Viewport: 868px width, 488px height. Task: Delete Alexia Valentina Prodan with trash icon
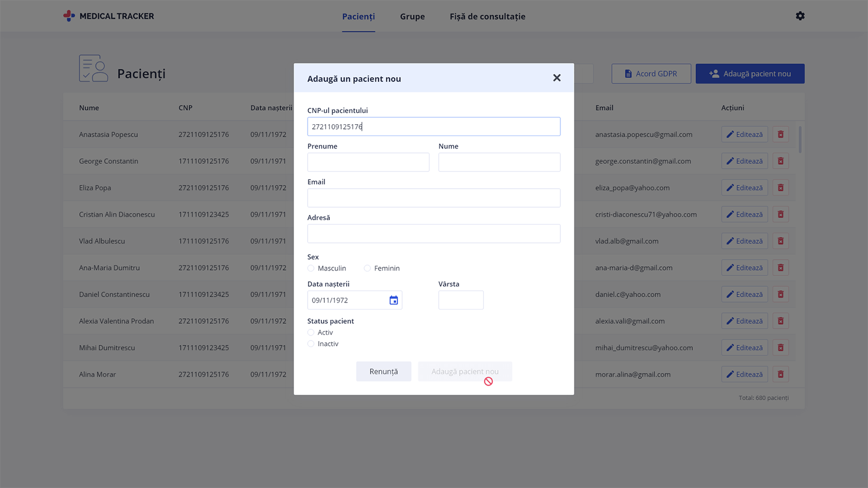click(x=781, y=321)
